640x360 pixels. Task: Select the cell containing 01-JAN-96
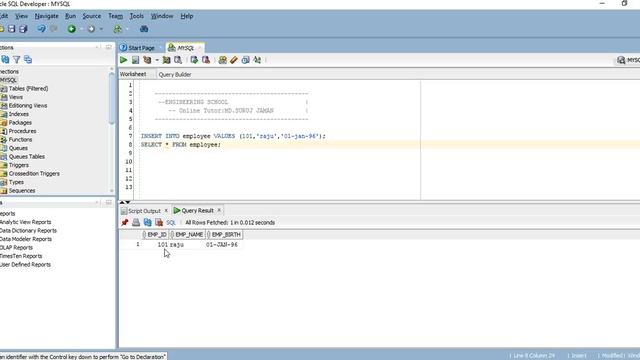(224, 245)
